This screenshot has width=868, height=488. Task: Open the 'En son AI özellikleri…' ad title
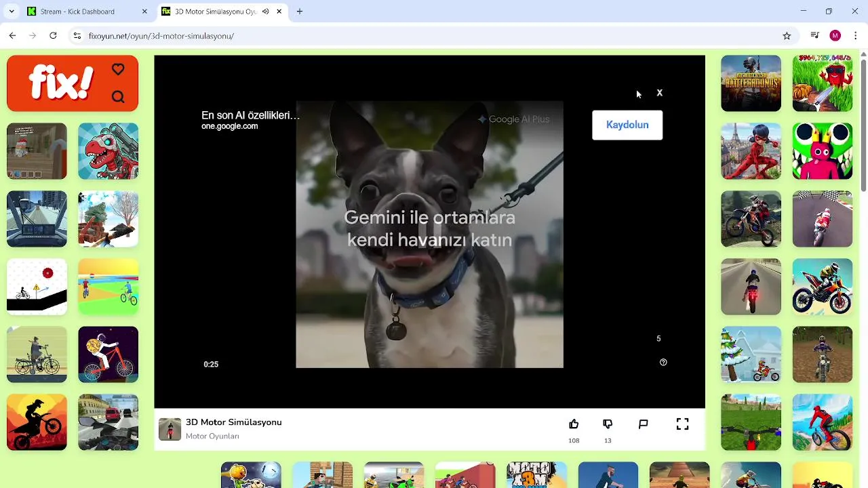[x=250, y=115]
